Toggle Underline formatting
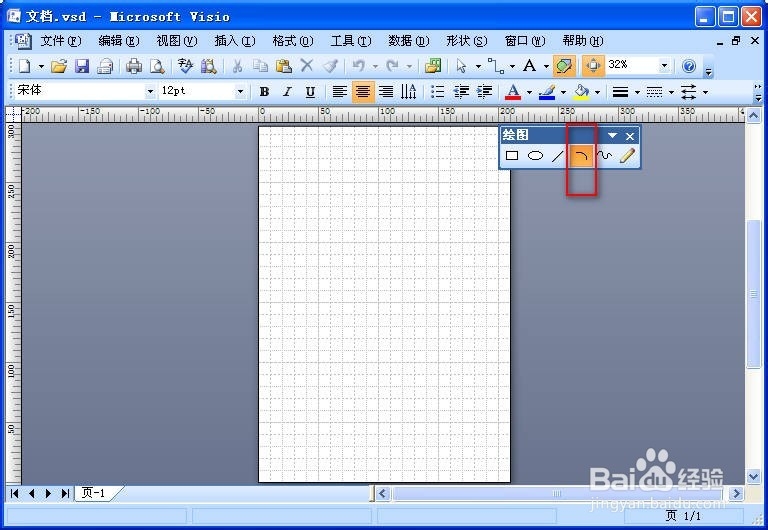This screenshot has height=530, width=768. pyautogui.click(x=311, y=92)
